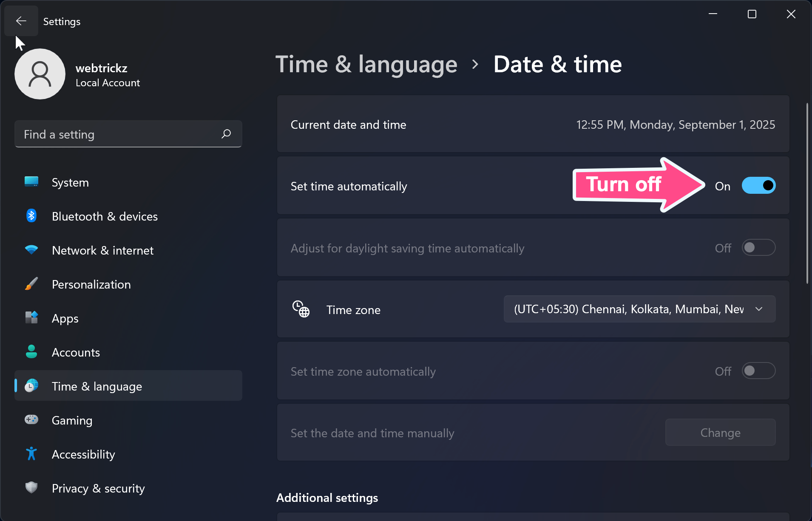Select the Gaming controller icon
This screenshot has height=521, width=812.
31,420
